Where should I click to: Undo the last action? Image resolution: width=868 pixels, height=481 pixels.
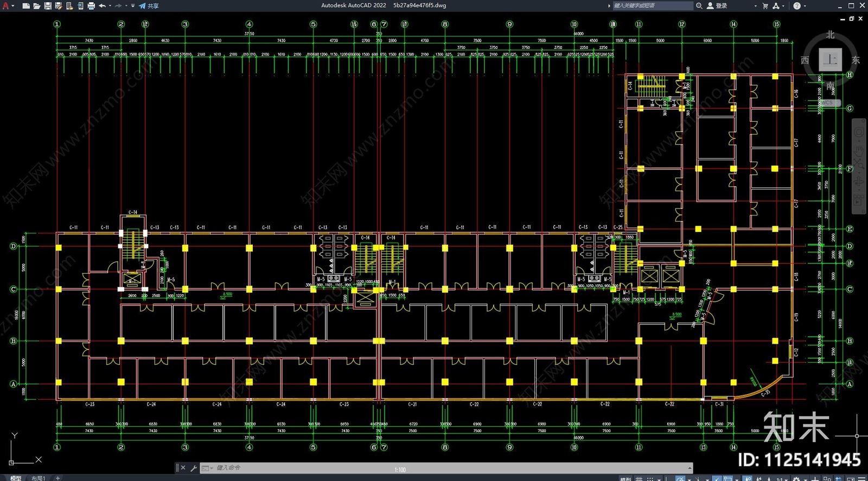(x=102, y=6)
